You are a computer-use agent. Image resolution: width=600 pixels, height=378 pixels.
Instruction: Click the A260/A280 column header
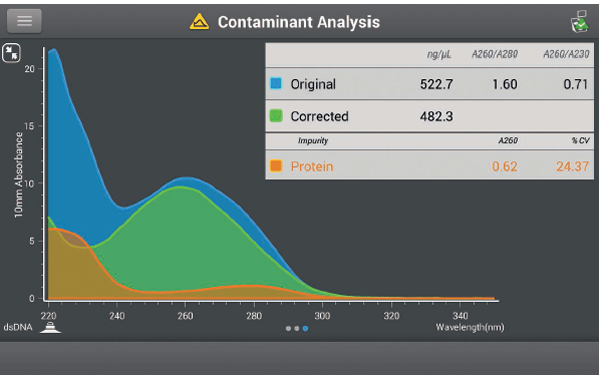(494, 54)
